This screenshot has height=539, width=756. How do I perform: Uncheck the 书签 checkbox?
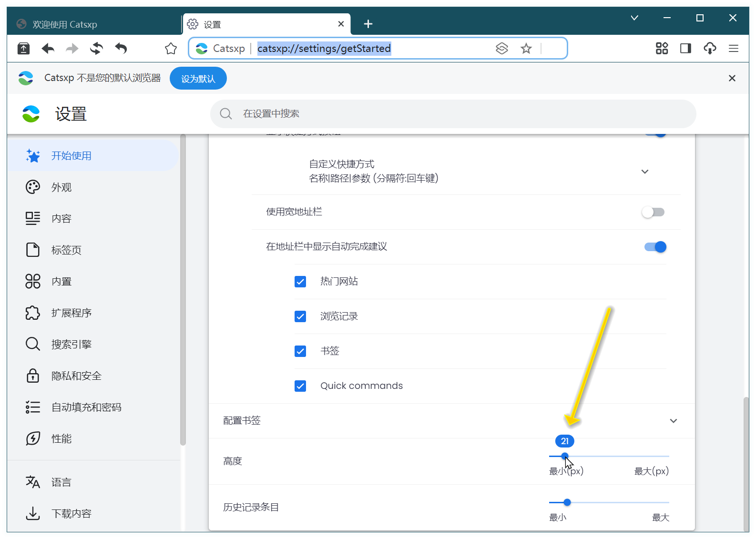[x=300, y=351]
